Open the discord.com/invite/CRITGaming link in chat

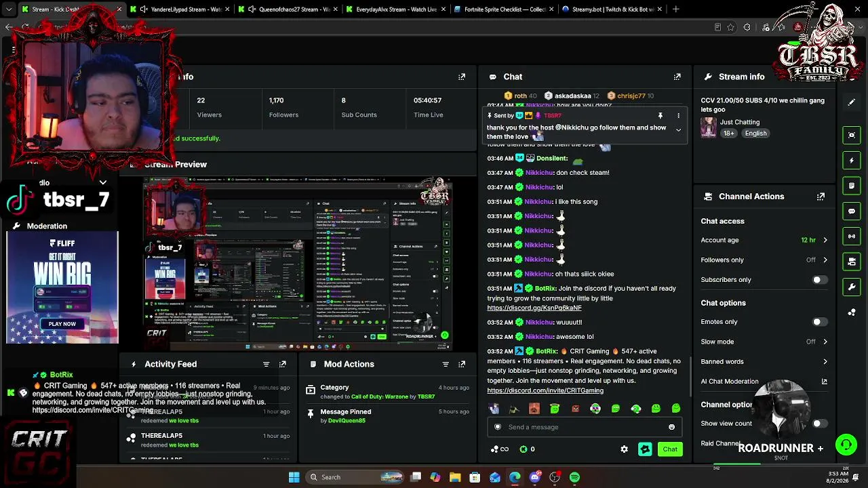(x=545, y=390)
